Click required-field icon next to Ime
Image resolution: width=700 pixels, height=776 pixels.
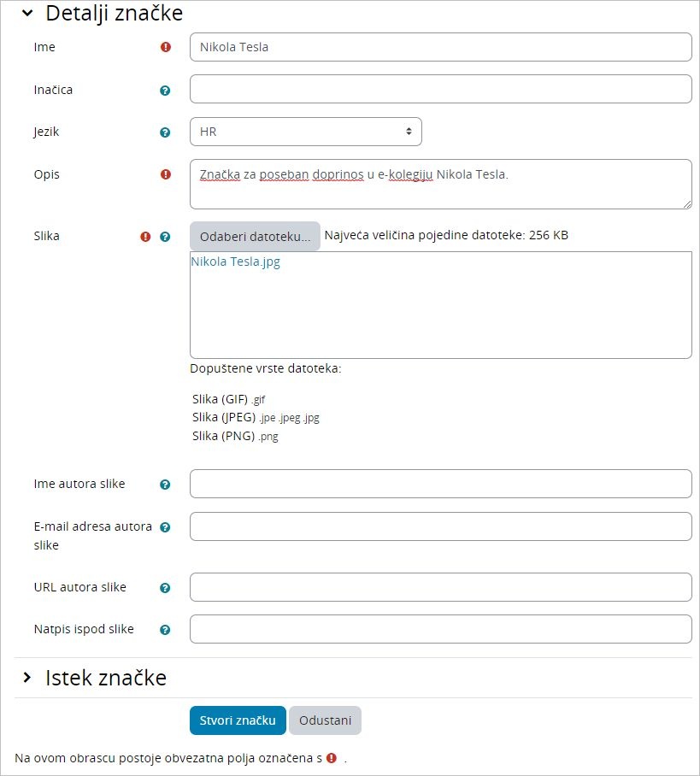pyautogui.click(x=166, y=48)
